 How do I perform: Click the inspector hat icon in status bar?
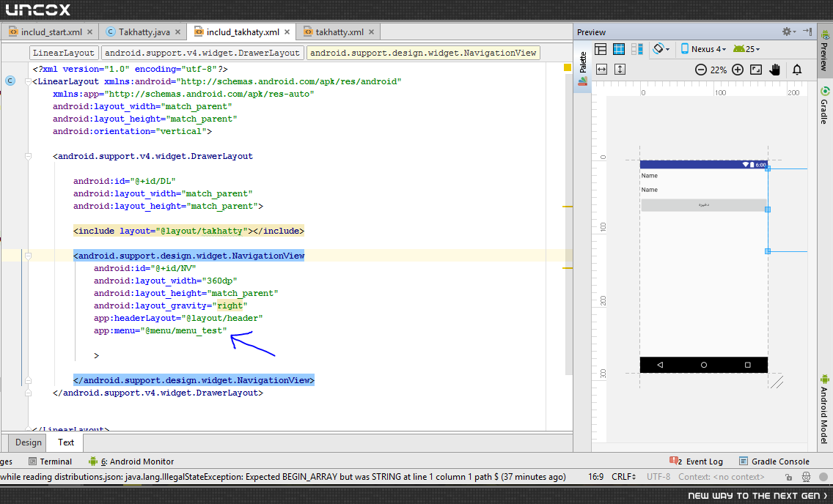point(806,477)
